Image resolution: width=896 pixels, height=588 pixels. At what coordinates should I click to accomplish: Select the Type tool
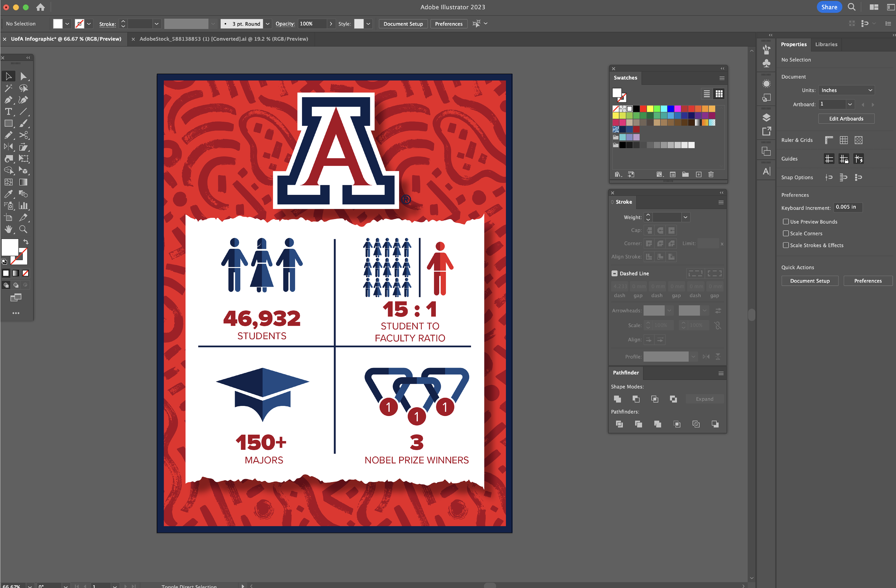pyautogui.click(x=8, y=112)
